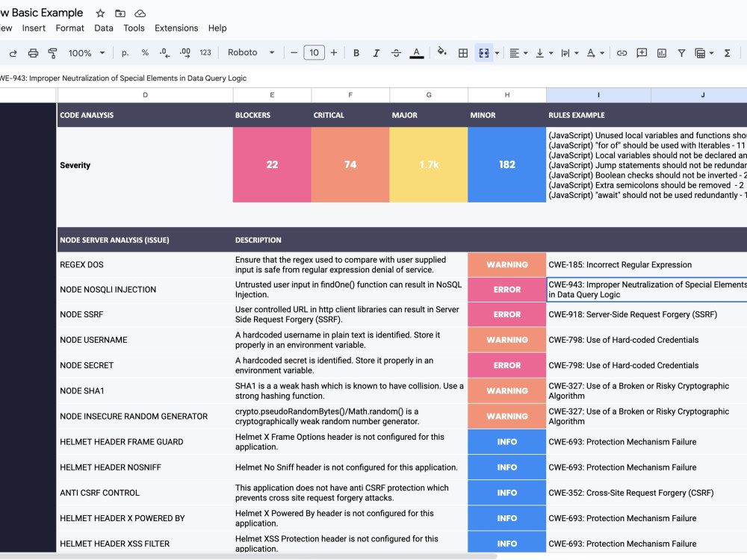Image resolution: width=747 pixels, height=560 pixels.
Task: Open the borders menu
Action: (x=463, y=53)
